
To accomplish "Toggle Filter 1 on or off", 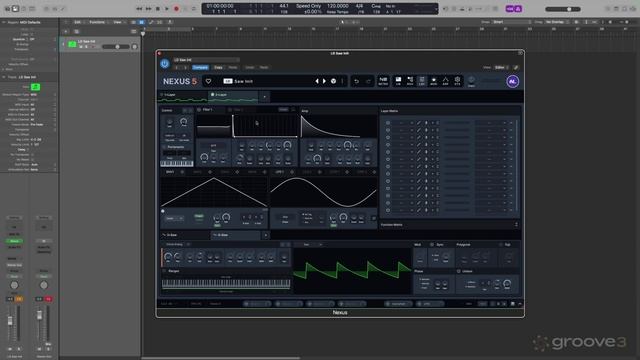I will 199,110.
